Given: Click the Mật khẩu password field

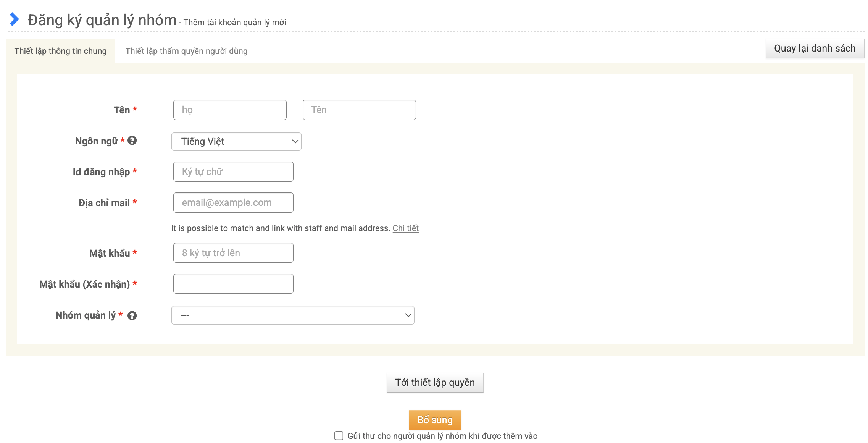Looking at the screenshot, I should (233, 253).
